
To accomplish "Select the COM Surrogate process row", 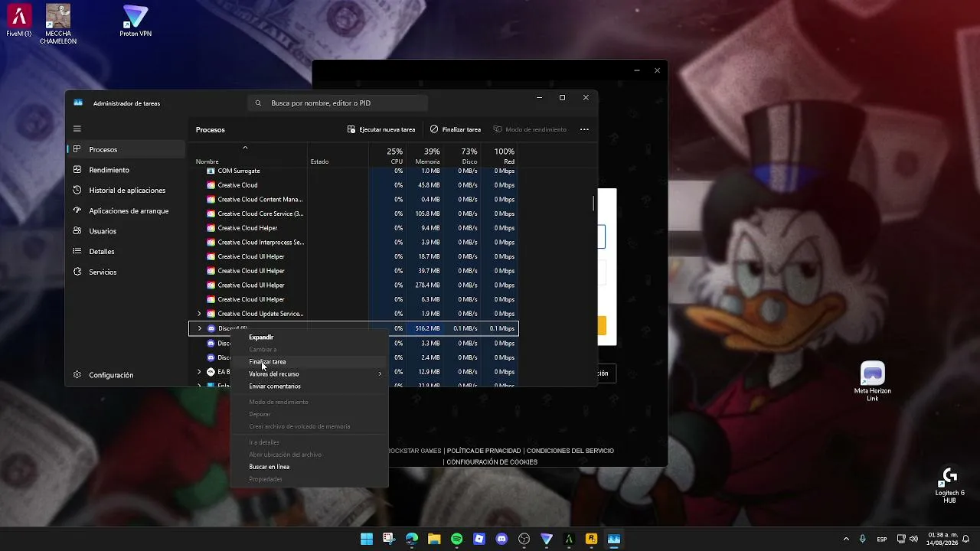I will [x=354, y=171].
